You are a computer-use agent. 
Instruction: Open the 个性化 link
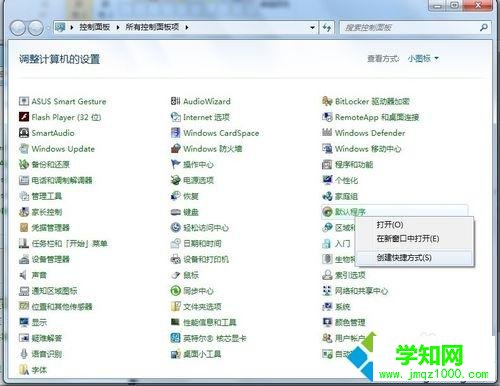pyautogui.click(x=346, y=180)
